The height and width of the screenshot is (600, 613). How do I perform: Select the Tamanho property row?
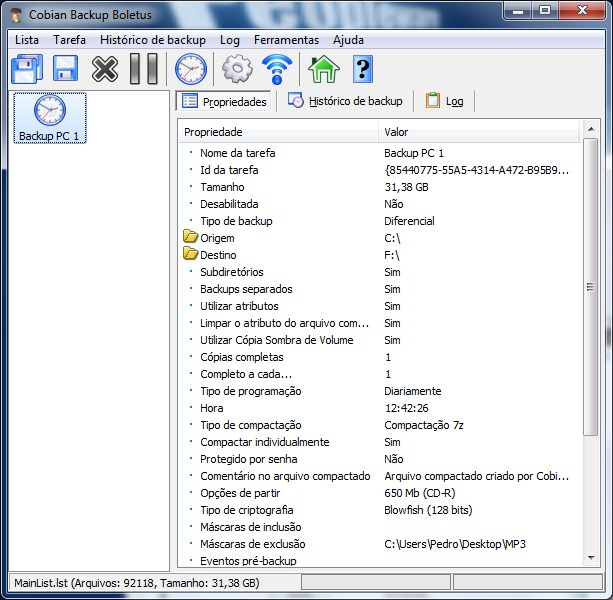380,187
